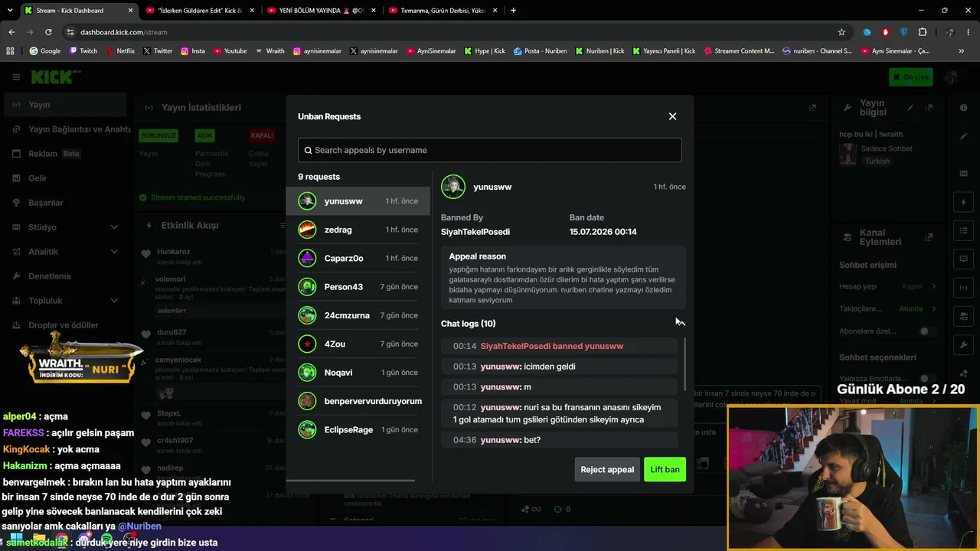Click the address bar URL
The image size is (980, 551).
pos(123,32)
